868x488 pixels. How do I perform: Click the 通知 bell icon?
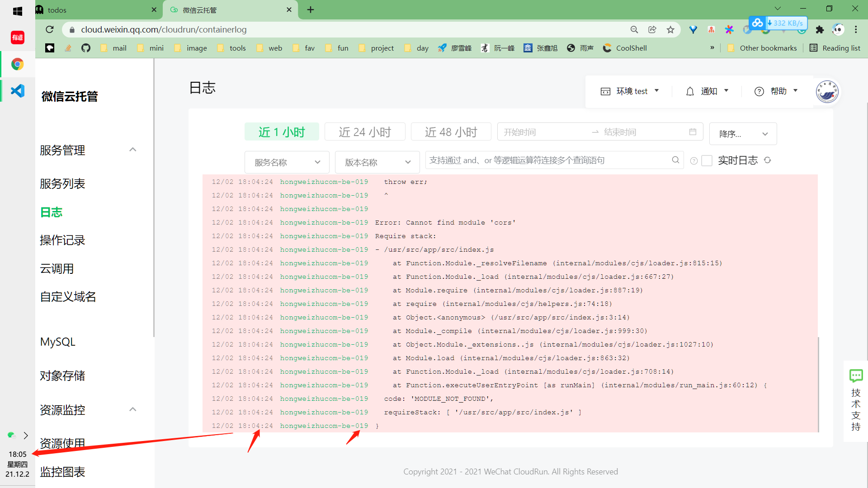click(x=690, y=91)
